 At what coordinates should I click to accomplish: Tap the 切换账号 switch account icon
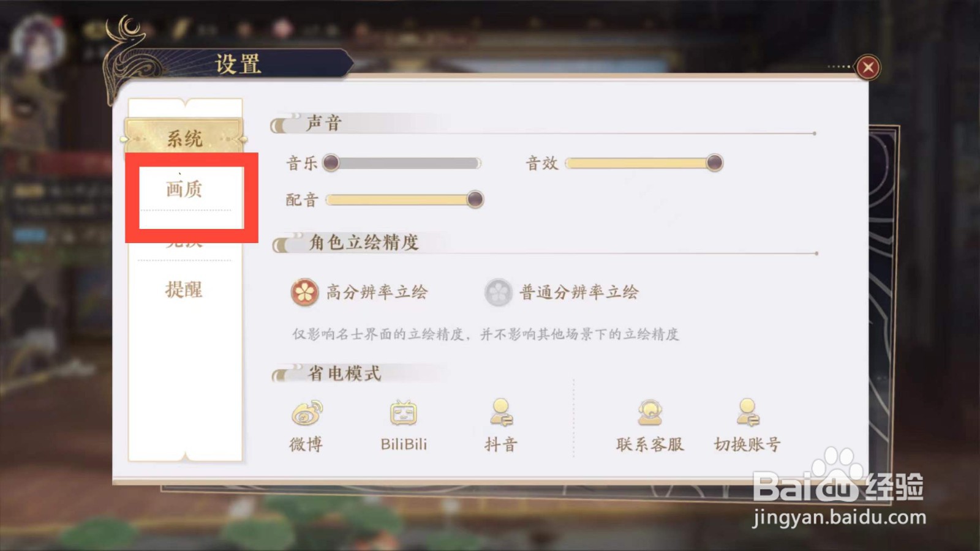tap(747, 413)
